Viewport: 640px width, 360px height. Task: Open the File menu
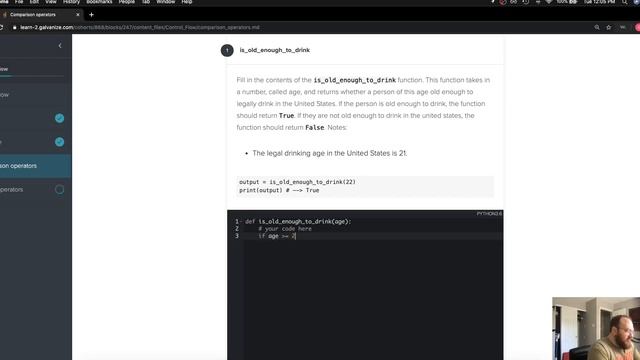point(19,2)
